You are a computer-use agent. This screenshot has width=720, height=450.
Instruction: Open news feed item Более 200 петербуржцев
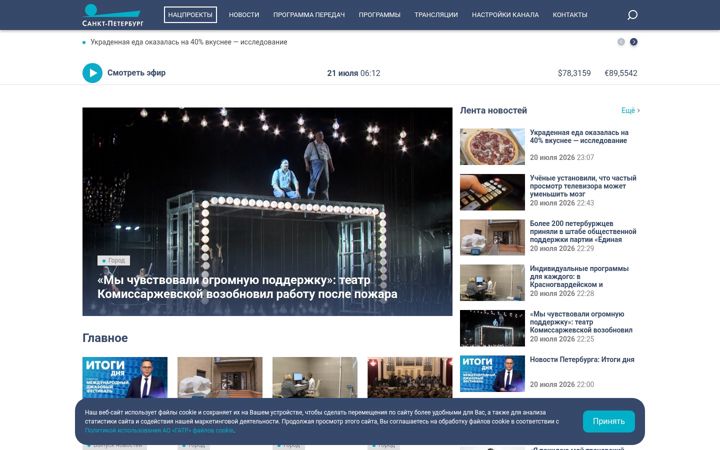click(583, 231)
